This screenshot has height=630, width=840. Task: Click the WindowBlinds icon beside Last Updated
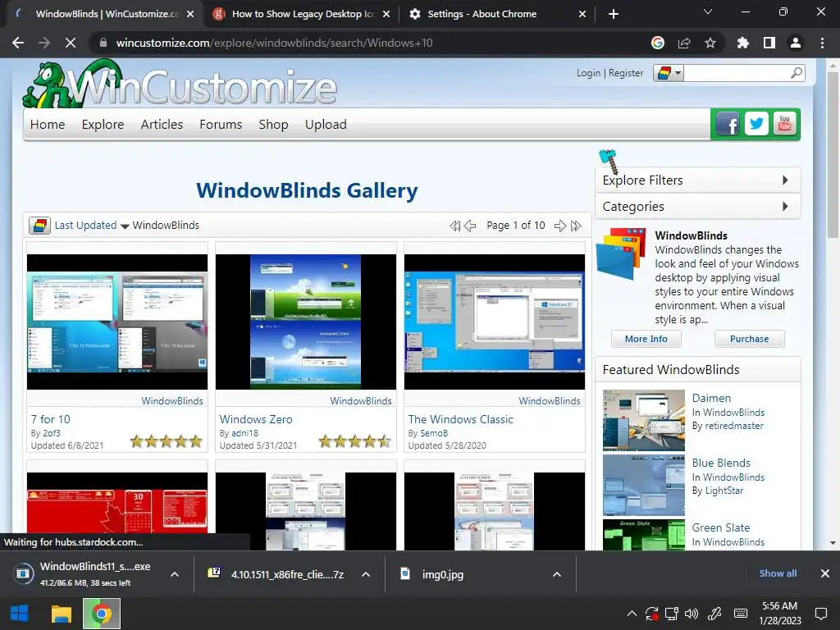click(x=39, y=226)
